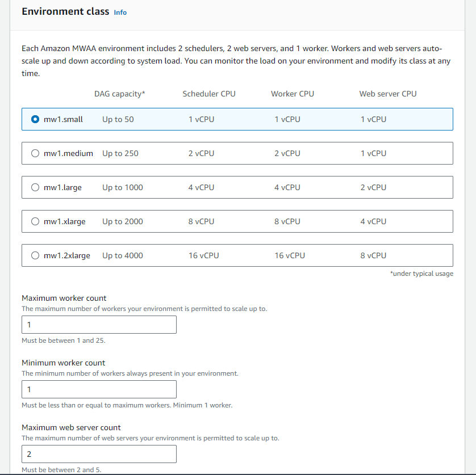The image size is (476, 475).
Task: Click the '*under typical usage' footnote
Action: coord(421,274)
